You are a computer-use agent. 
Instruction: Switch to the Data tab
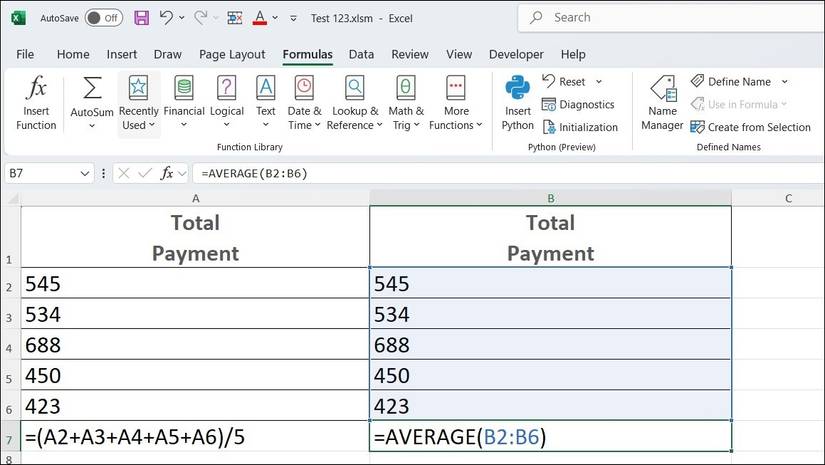click(361, 54)
